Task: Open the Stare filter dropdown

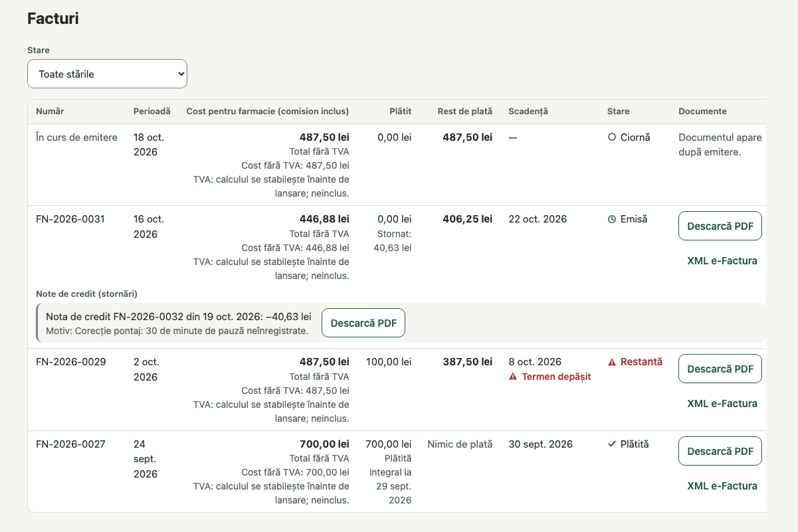Action: [x=107, y=74]
